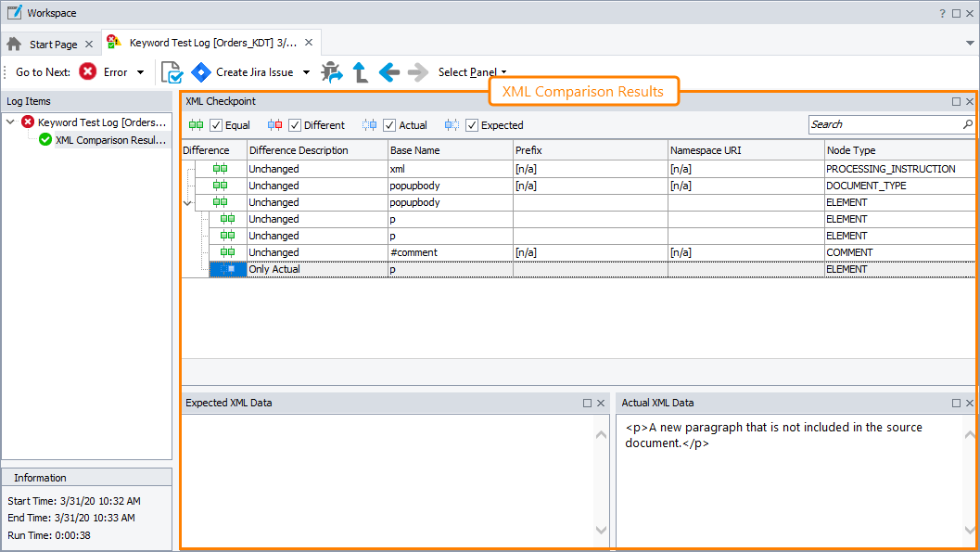The width and height of the screenshot is (980, 552).
Task: Click the blue Jira diamond icon
Action: tap(200, 71)
